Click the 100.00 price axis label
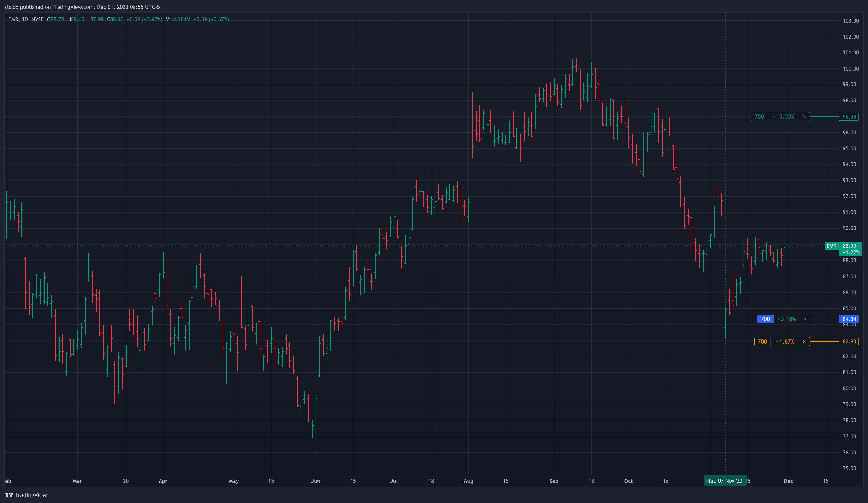 851,69
